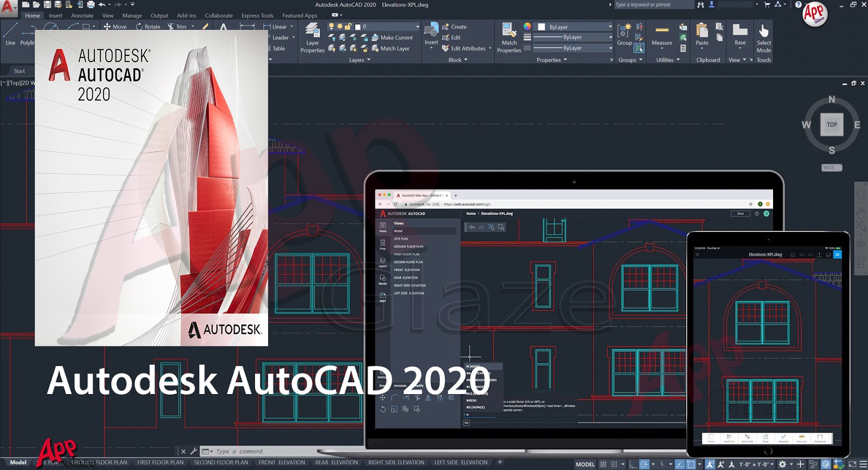This screenshot has height=470, width=868.
Task: Expand the Properties panel flyout
Action: pyautogui.click(x=552, y=60)
